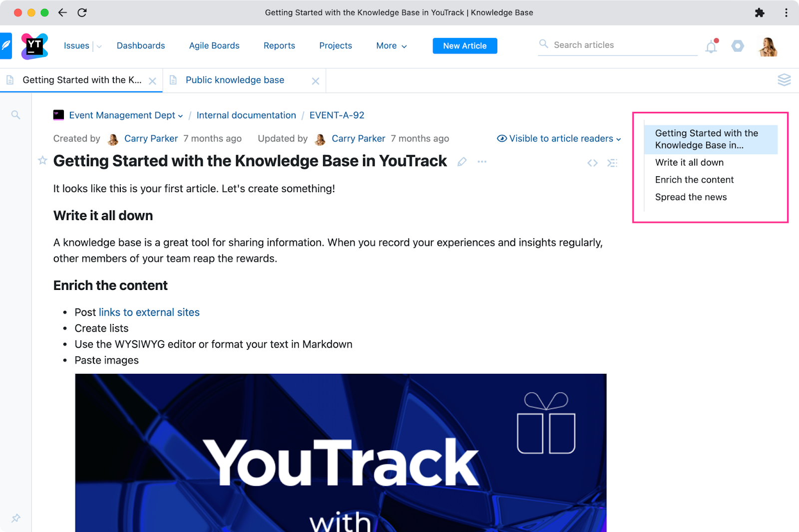Viewport: 799px width, 532px height.
Task: Open the three-dot article options menu
Action: pos(482,162)
